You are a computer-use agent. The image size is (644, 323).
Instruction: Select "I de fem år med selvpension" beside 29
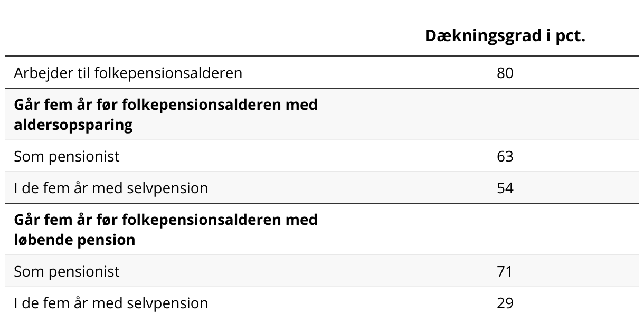(111, 303)
